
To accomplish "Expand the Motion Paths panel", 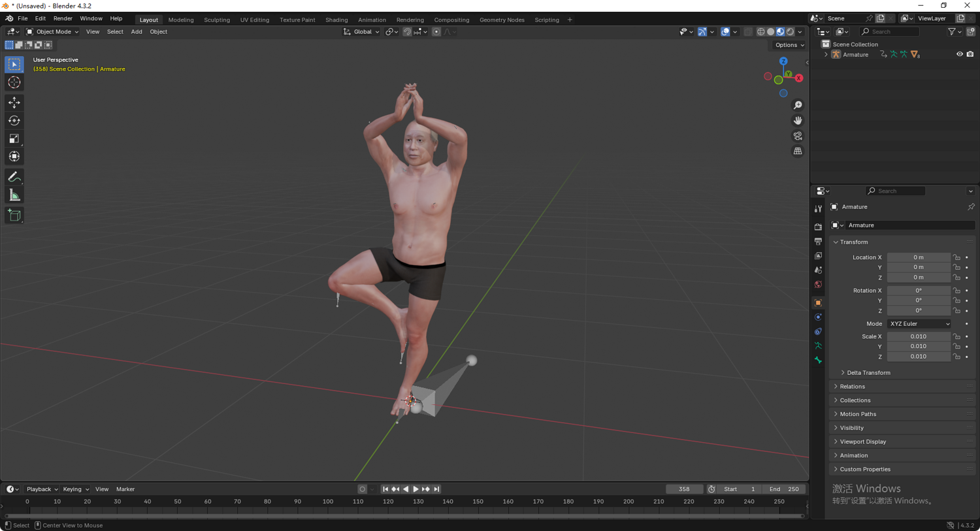I will [x=903, y=414].
